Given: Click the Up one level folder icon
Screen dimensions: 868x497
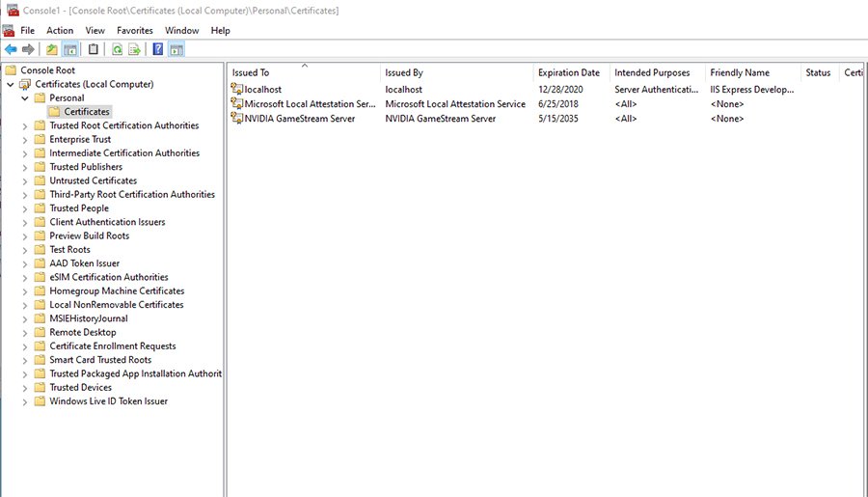Looking at the screenshot, I should [x=52, y=49].
